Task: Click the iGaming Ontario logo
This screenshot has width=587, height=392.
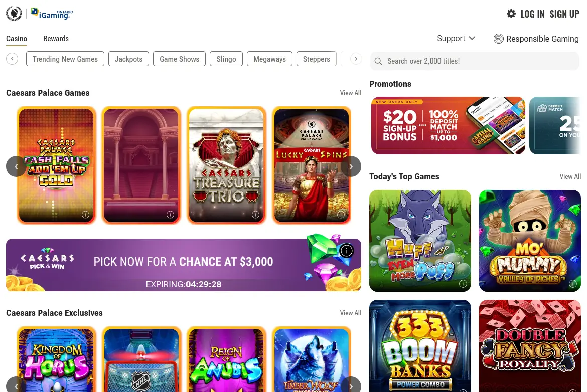Action: pos(52,14)
